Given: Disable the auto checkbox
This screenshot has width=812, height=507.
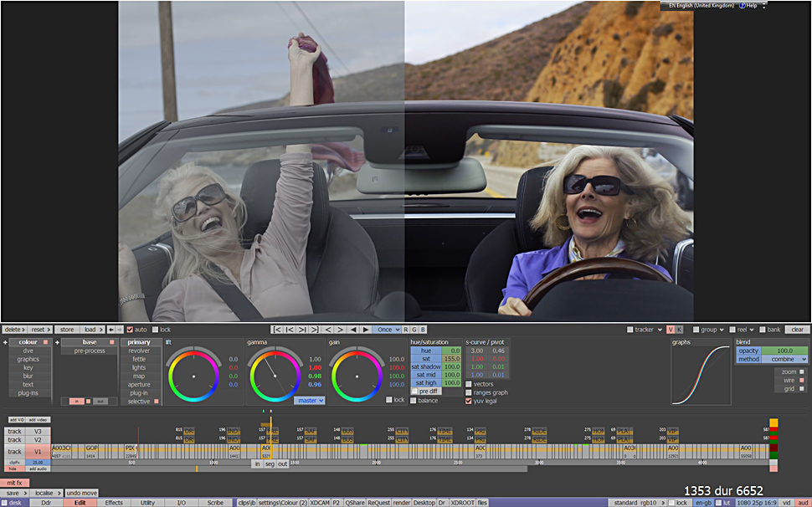Looking at the screenshot, I should point(130,330).
